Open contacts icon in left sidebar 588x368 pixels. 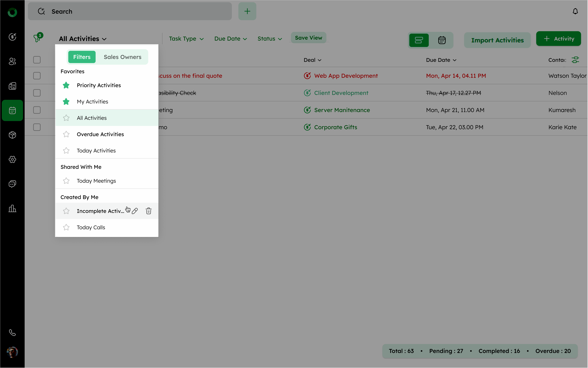point(12,61)
